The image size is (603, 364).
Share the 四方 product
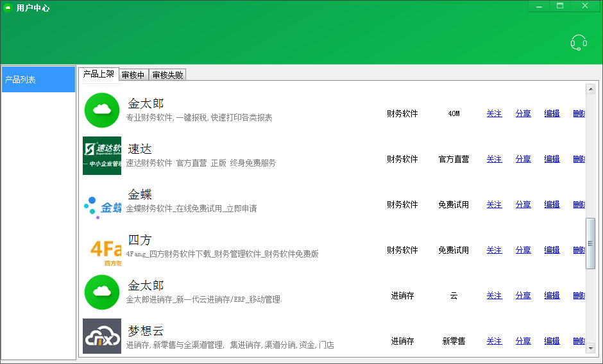point(523,250)
